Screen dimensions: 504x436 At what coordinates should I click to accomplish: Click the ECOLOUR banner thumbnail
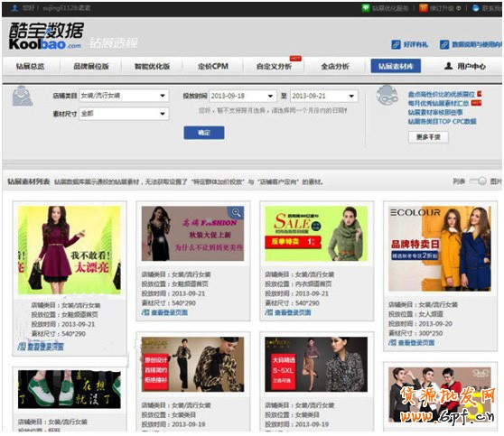[440, 248]
